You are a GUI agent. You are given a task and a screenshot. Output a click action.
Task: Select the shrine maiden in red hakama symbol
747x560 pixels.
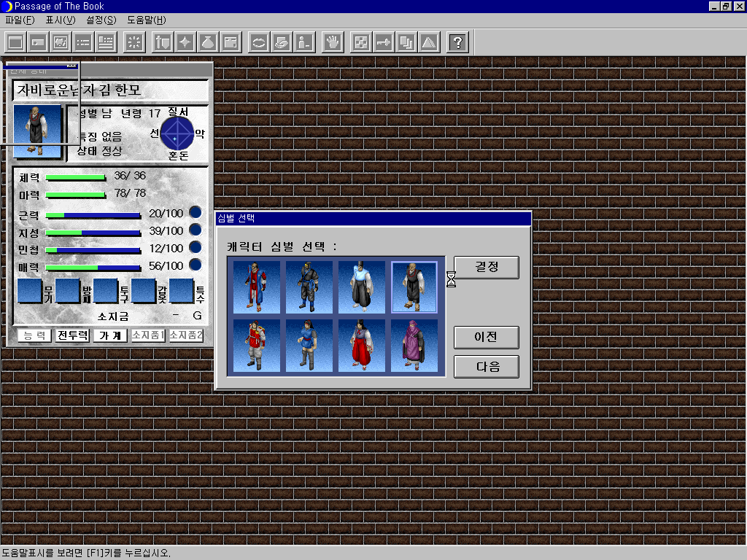pos(362,346)
